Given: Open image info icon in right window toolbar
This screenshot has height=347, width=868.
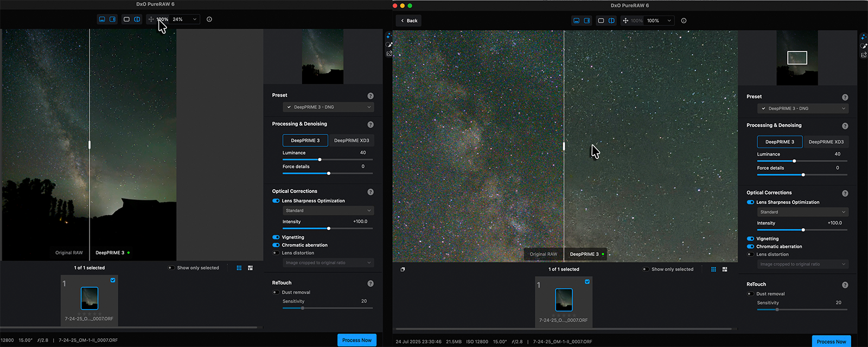Looking at the screenshot, I should [684, 21].
